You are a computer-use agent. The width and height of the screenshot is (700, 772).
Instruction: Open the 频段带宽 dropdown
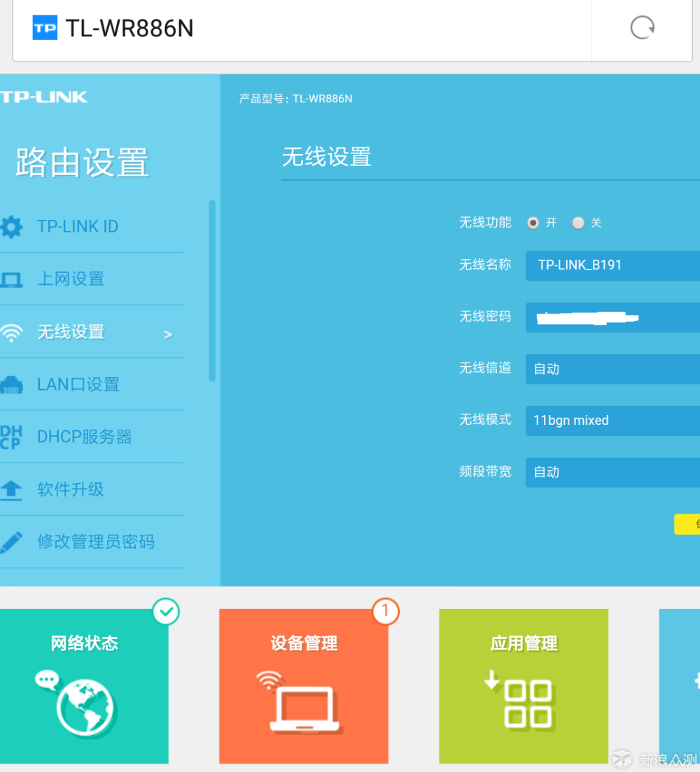pyautogui.click(x=612, y=472)
